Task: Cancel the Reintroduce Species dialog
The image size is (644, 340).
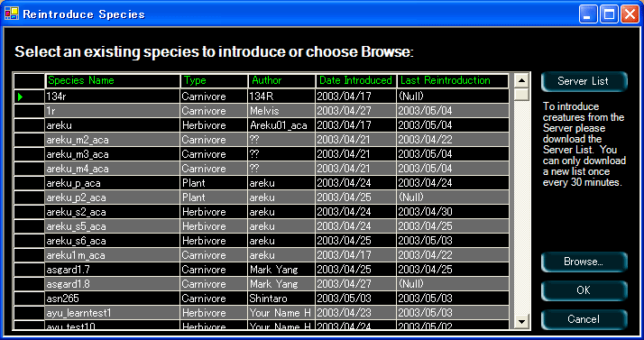Action: pos(584,319)
